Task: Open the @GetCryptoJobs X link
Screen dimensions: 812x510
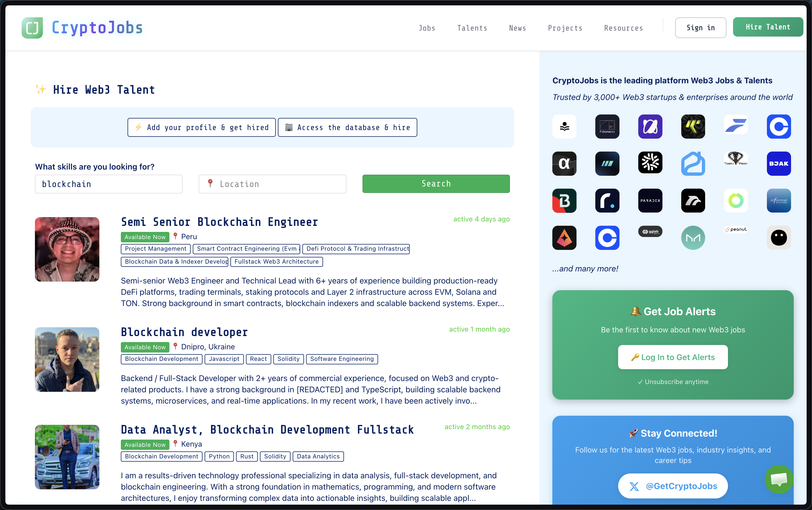Action: [673, 486]
